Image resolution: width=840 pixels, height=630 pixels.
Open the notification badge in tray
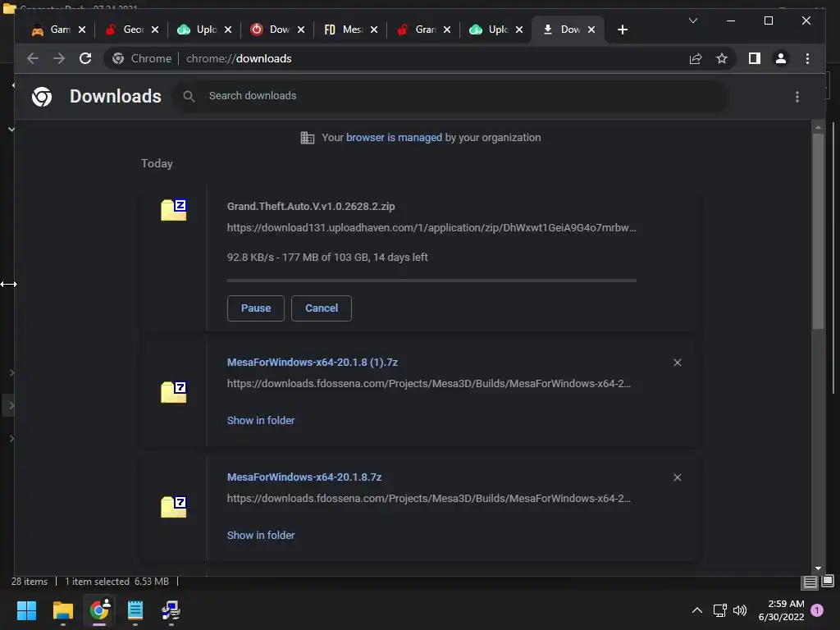pos(817,609)
